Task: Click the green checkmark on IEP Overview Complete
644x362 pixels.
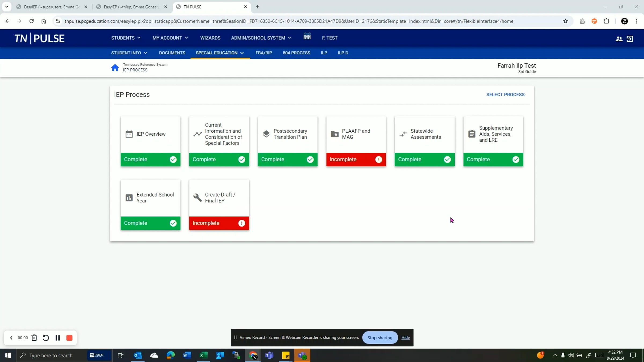Action: [173, 159]
